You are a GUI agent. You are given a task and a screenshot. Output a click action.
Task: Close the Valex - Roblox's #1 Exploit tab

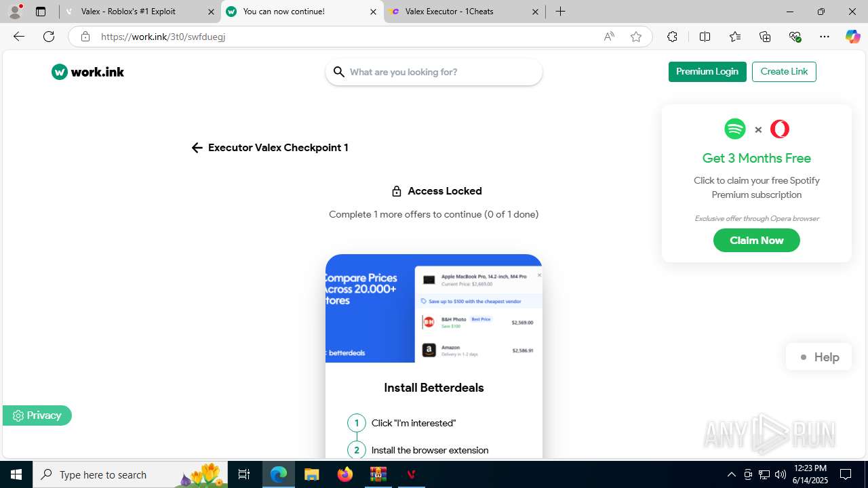point(211,12)
